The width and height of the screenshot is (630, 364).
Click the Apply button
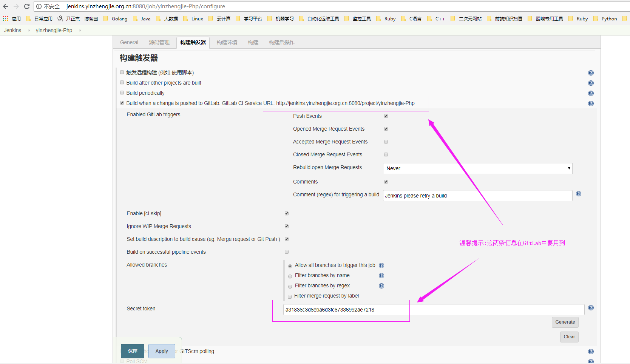162,351
